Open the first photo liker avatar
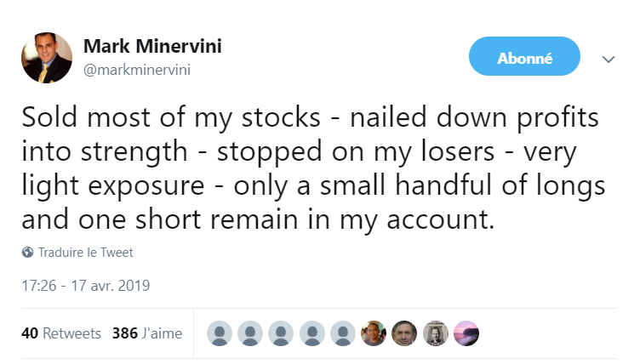Image resolution: width=640 pixels, height=364 pixels. point(374,333)
